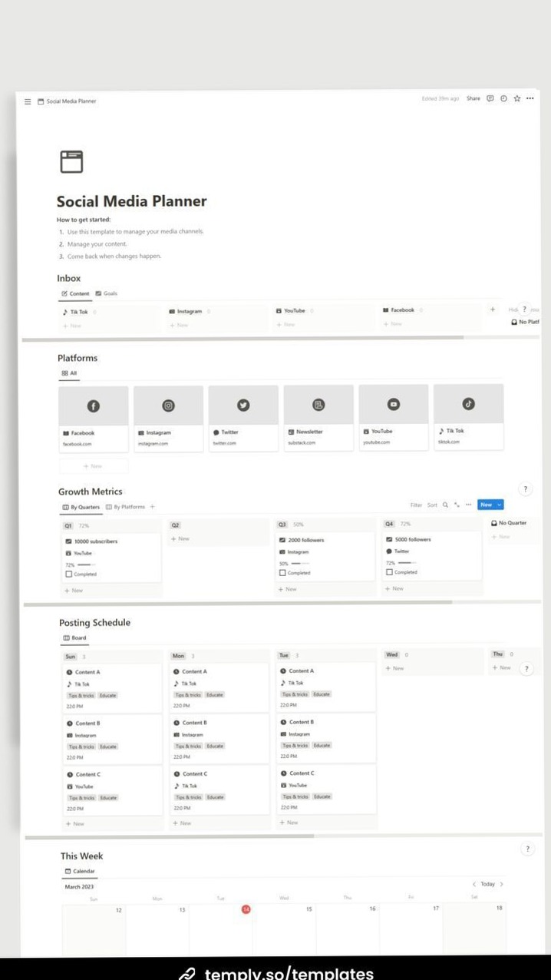This screenshot has width=551, height=980.
Task: Click Filter in Growth Metrics
Action: tap(416, 505)
